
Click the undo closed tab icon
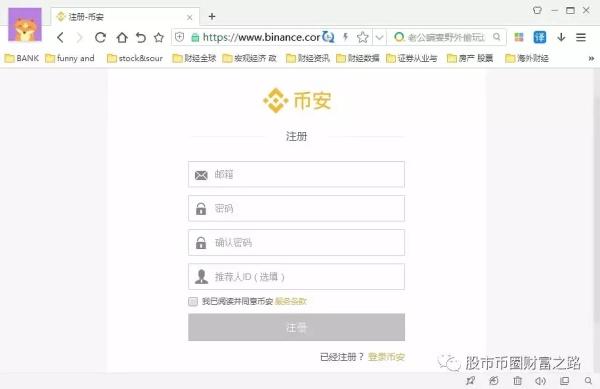point(141,37)
